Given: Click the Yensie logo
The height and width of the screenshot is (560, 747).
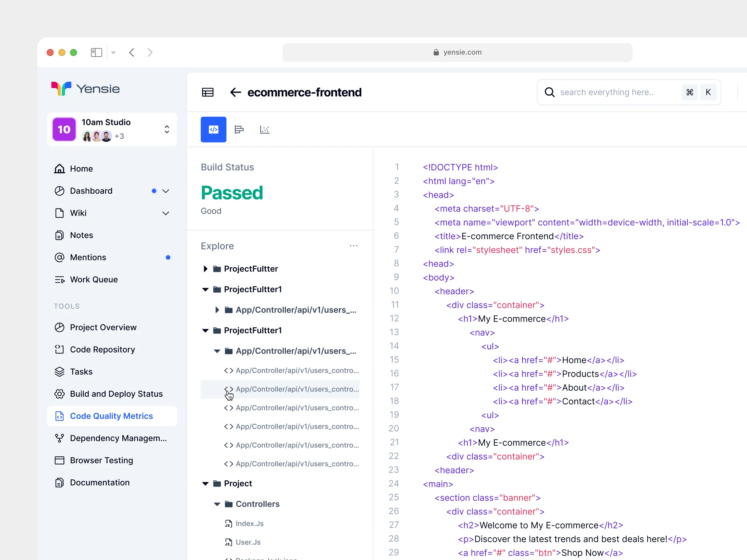Looking at the screenshot, I should pos(86,89).
